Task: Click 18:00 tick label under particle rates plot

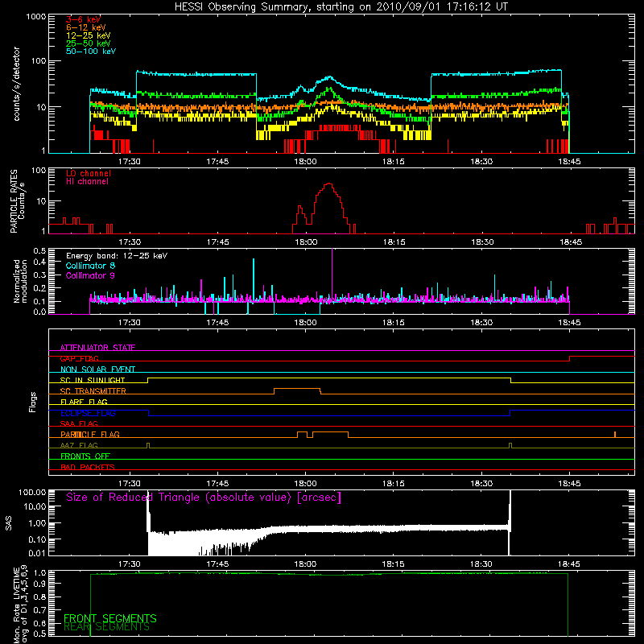Action: pyautogui.click(x=306, y=242)
